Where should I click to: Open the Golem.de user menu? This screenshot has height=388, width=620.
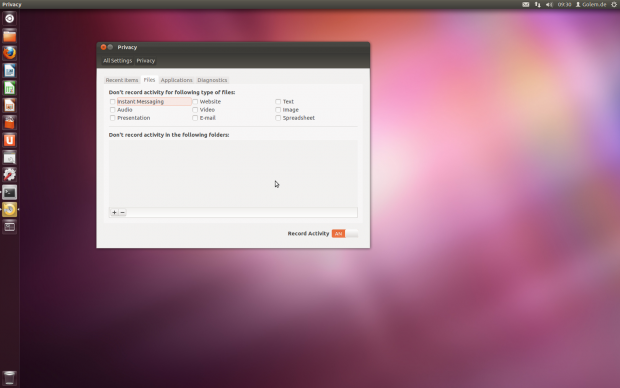tap(591, 4)
